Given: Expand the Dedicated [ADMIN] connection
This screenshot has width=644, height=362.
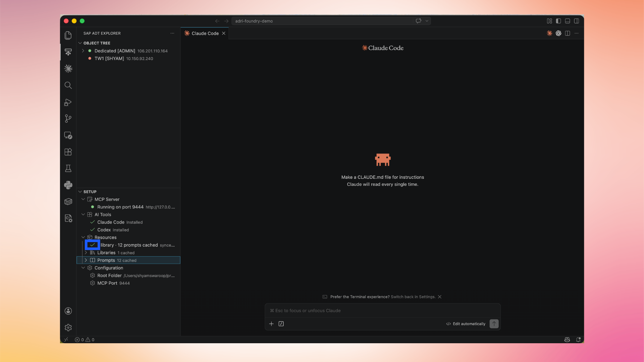Looking at the screenshot, I should pos(83,51).
